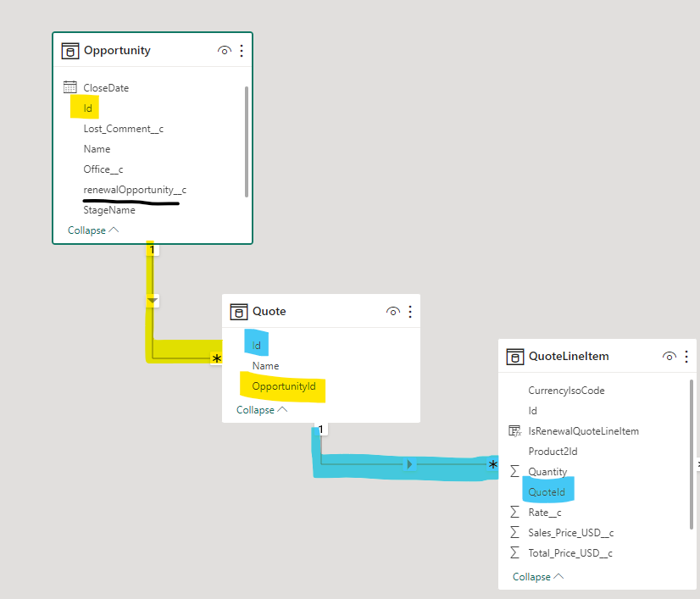700x599 pixels.
Task: Select the Id field in QuoteLineItem
Action: [x=532, y=411]
